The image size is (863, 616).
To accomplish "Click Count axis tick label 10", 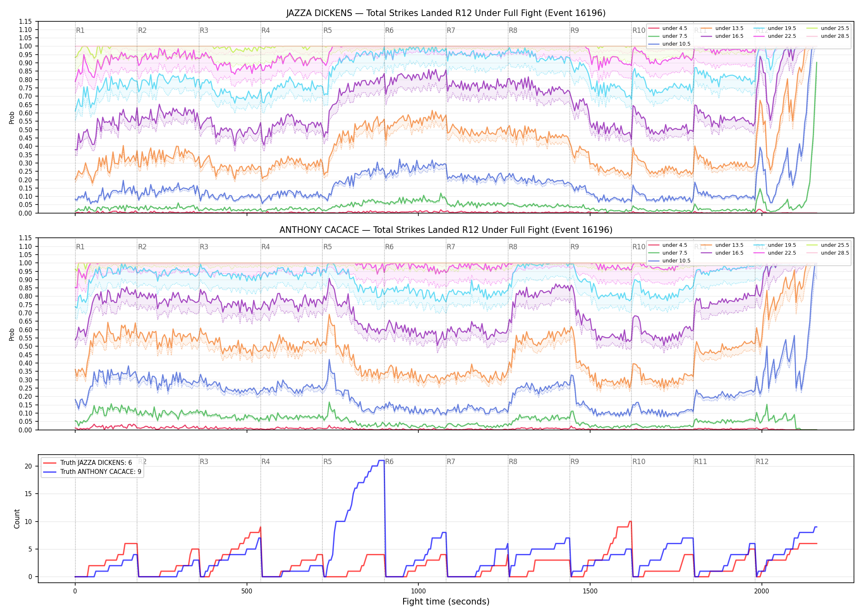I will 28,522.
